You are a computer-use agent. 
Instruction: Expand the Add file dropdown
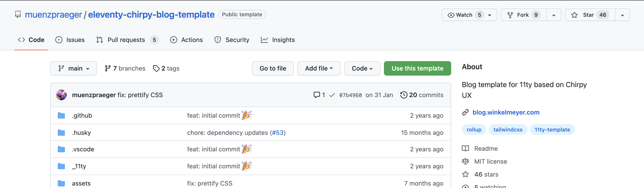coord(319,68)
